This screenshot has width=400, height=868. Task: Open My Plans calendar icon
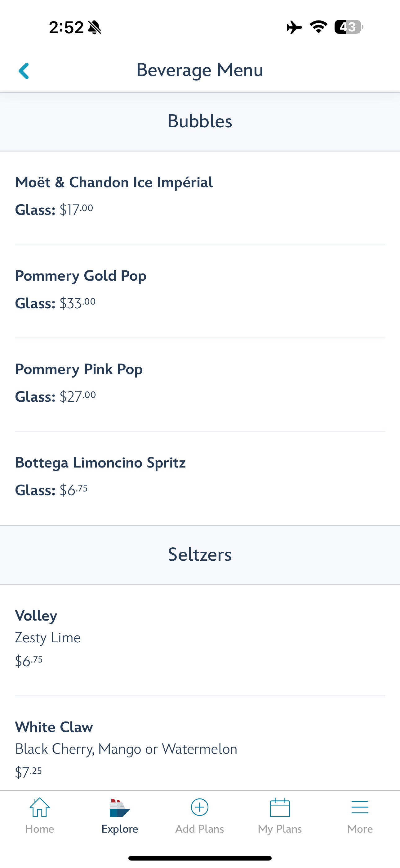pos(280,807)
